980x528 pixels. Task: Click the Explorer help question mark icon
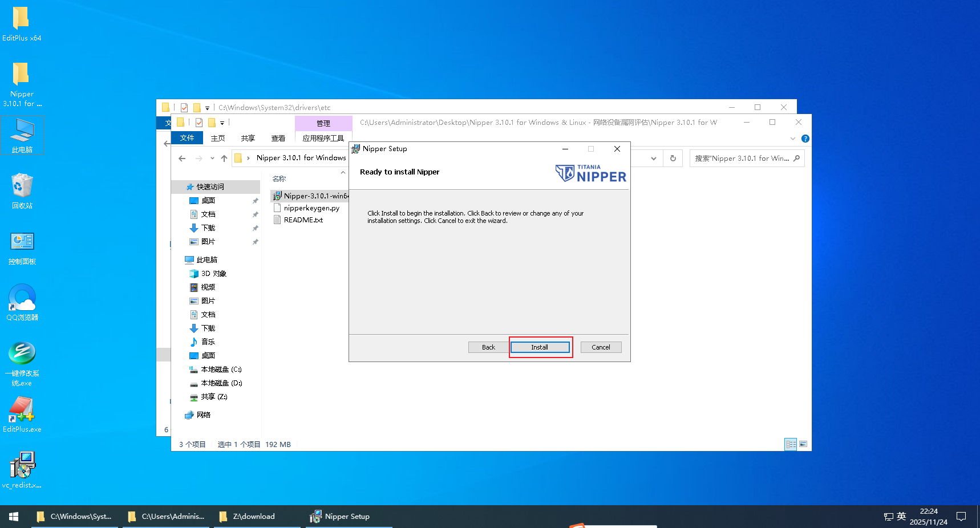(x=805, y=139)
